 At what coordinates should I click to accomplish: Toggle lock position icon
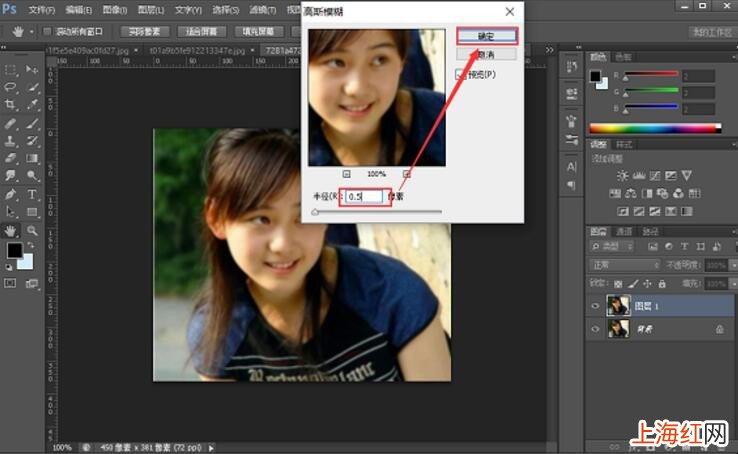tap(648, 284)
